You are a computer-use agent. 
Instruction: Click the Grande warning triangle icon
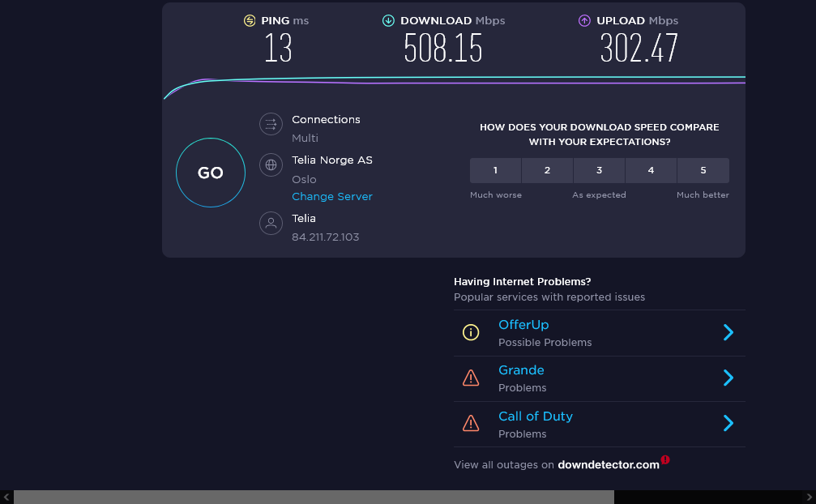[471, 378]
